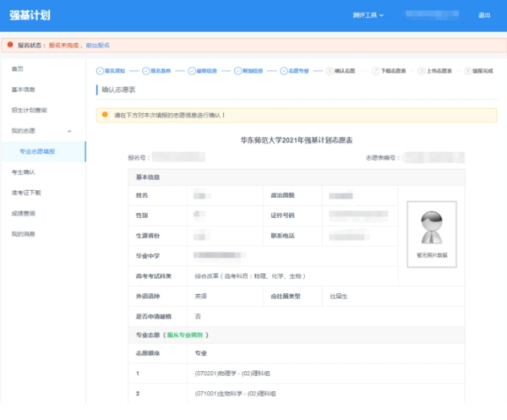
Task: Select second choice row 生物科学 理科组
Action: (x=297, y=394)
